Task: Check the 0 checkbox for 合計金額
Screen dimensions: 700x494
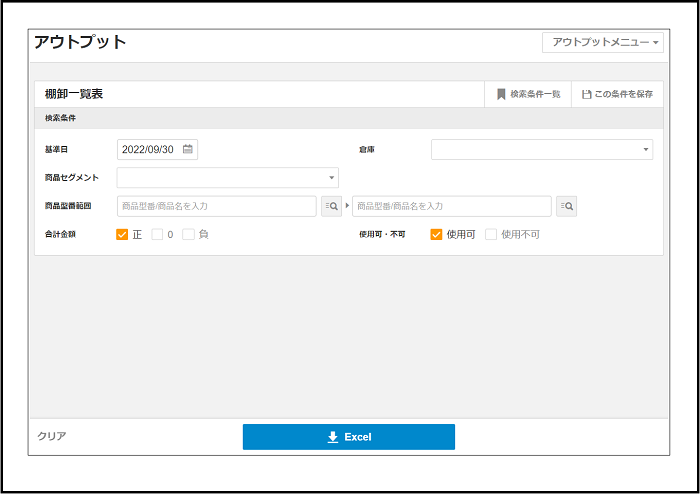Action: [157, 234]
